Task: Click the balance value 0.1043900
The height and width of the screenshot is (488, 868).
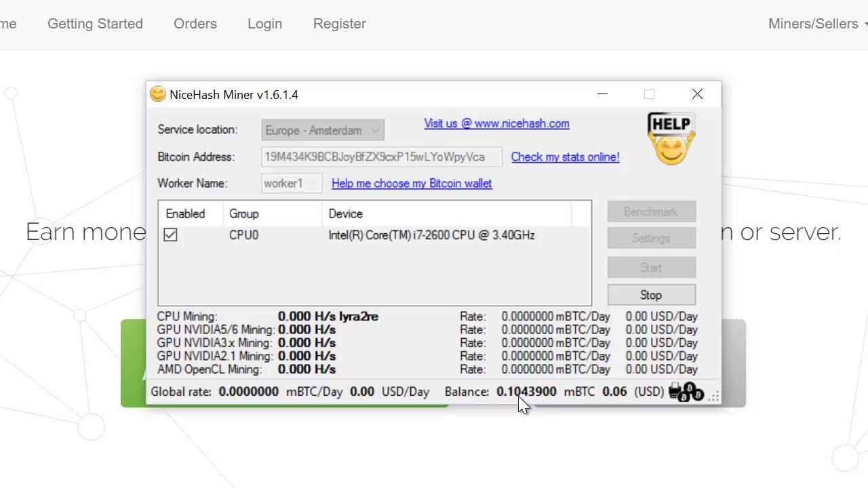Action: click(x=526, y=392)
